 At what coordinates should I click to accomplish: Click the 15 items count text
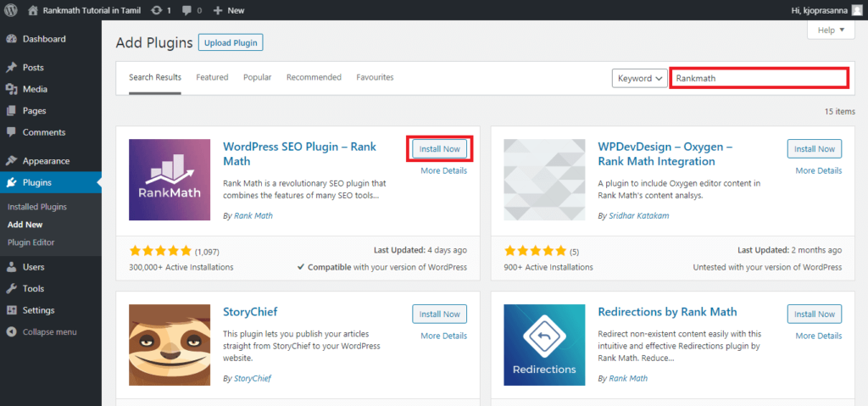click(x=840, y=111)
